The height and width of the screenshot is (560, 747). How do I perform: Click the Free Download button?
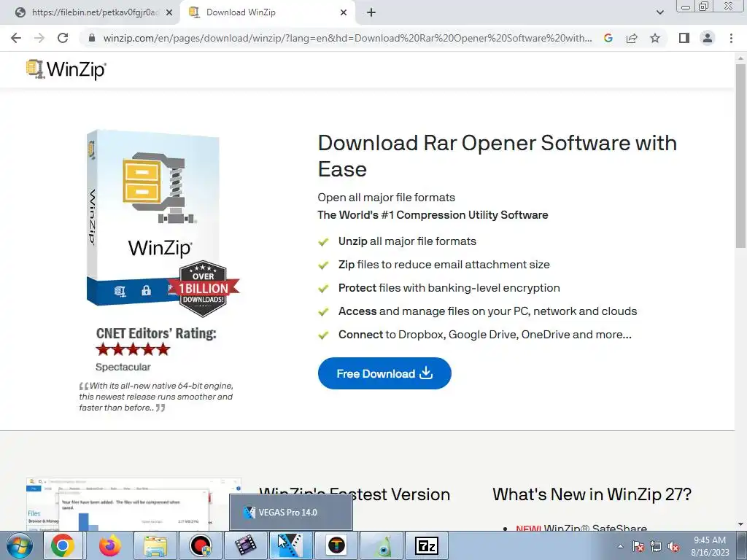click(384, 373)
